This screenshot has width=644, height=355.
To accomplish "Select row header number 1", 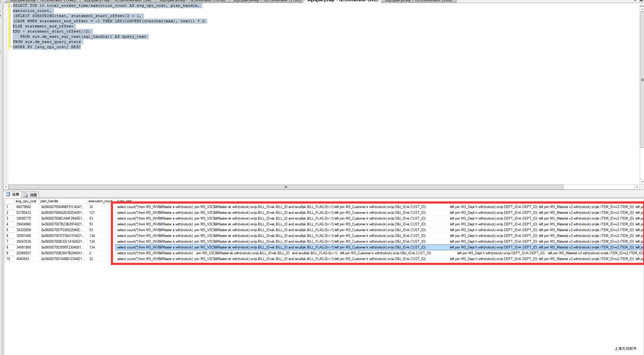I will coord(9,207).
